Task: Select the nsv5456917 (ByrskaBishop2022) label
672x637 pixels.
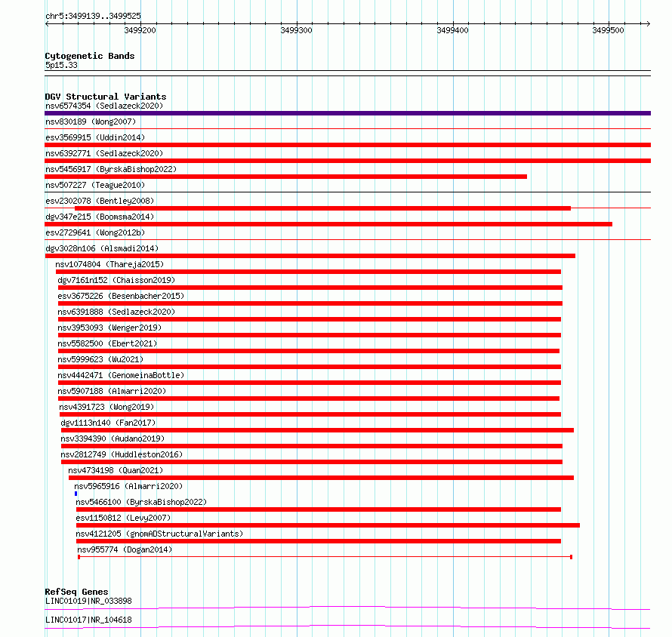Action: [111, 169]
